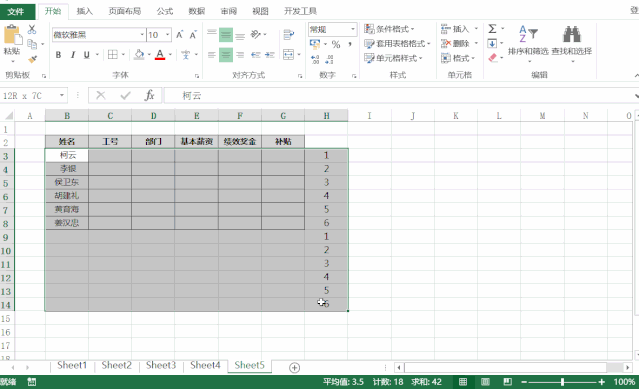Click the Wrap Text icon
Viewport: 639px width, 389px height.
coord(289,35)
